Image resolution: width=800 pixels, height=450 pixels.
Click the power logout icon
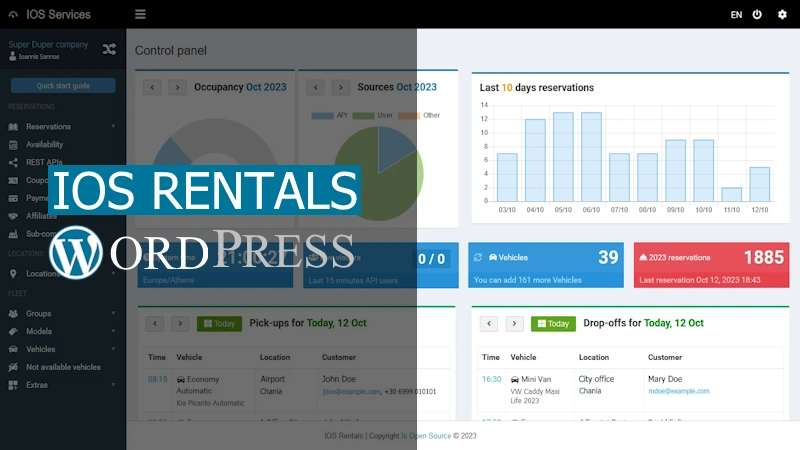[757, 14]
